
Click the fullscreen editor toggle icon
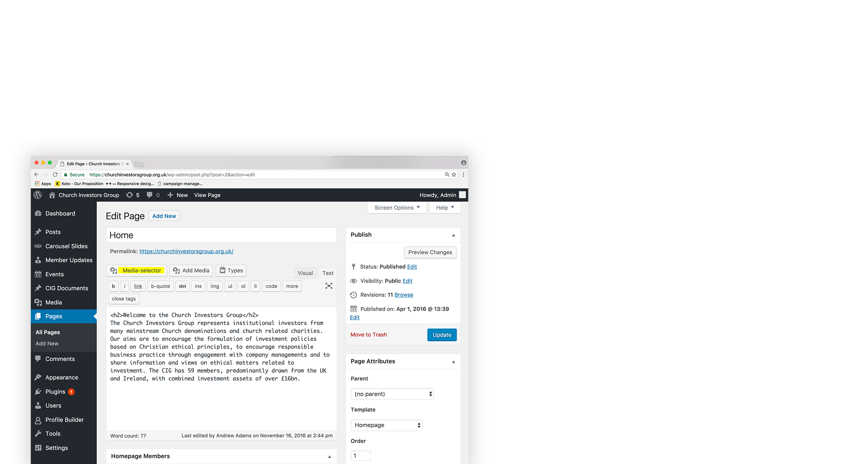(329, 286)
